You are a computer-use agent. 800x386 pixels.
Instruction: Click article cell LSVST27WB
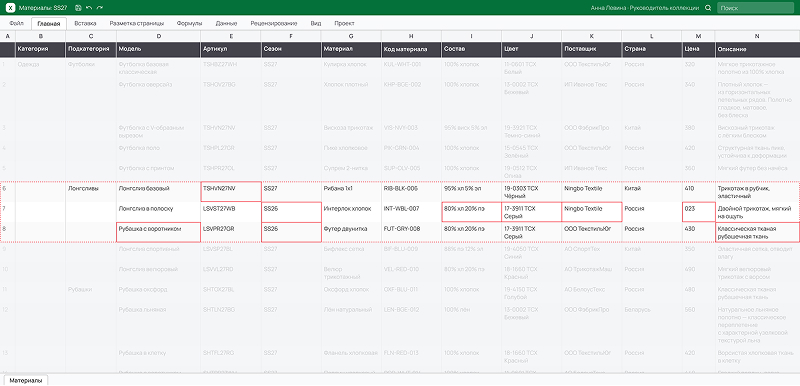(231, 212)
